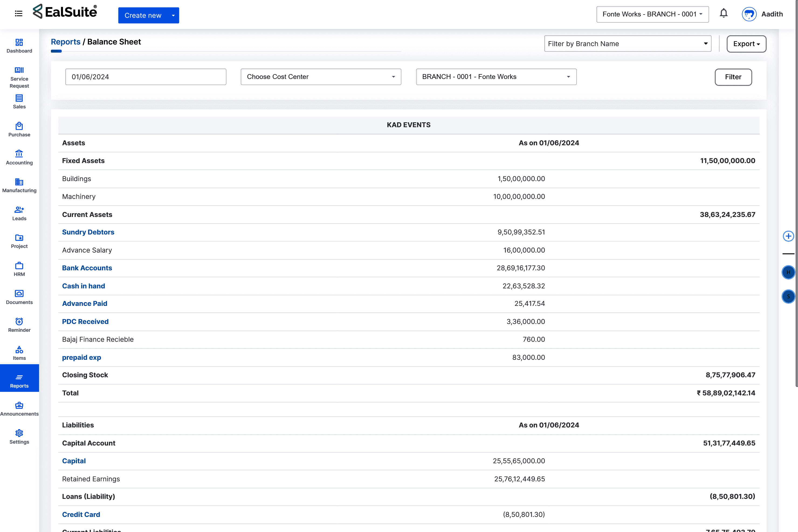The height and width of the screenshot is (532, 798).
Task: Select Purchase in side menu
Action: [19, 130]
